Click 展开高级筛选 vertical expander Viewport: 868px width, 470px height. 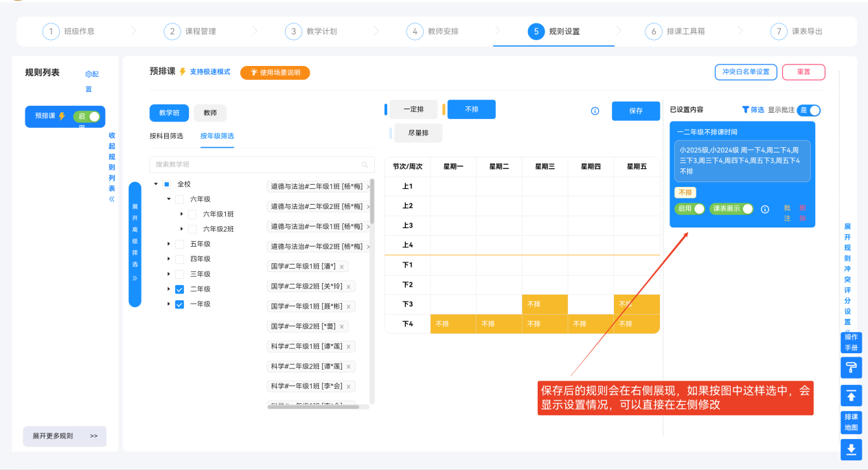click(x=135, y=244)
